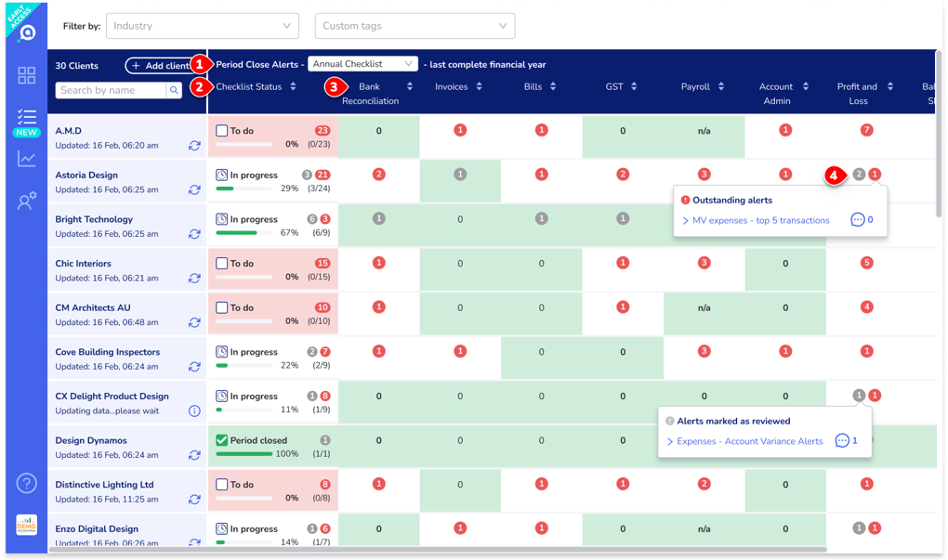Screen dimensions: 948x560
Task: Open comment bubble on Account Variance Alerts
Action: [843, 441]
